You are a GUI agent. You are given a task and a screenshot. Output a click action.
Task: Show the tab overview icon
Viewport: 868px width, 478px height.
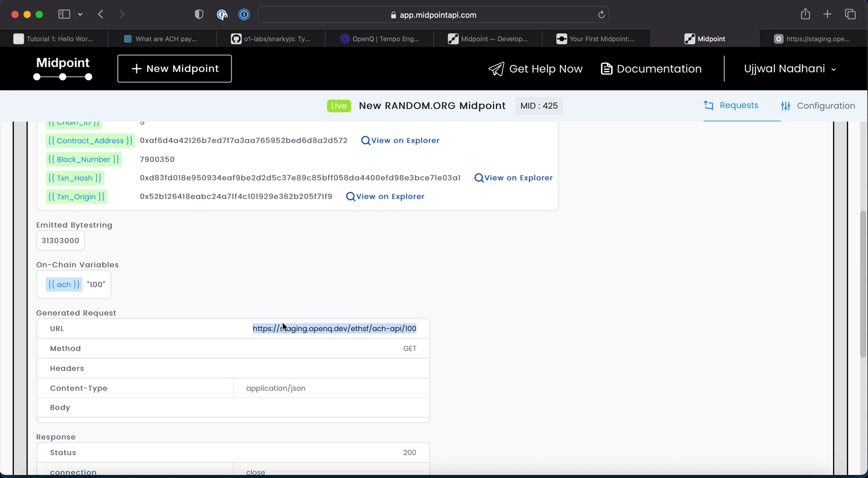coord(850,14)
